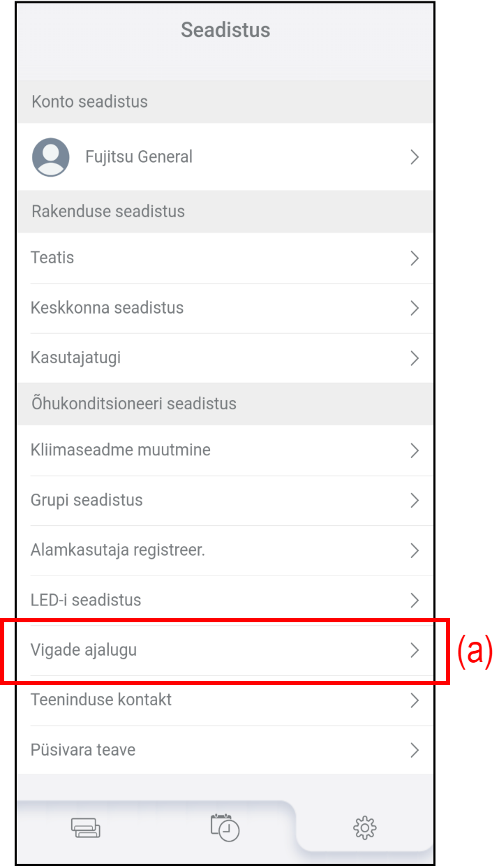Viewport: 499px width, 868px height.
Task: Open Alamkasutaja registreer. entry
Action: point(117,550)
